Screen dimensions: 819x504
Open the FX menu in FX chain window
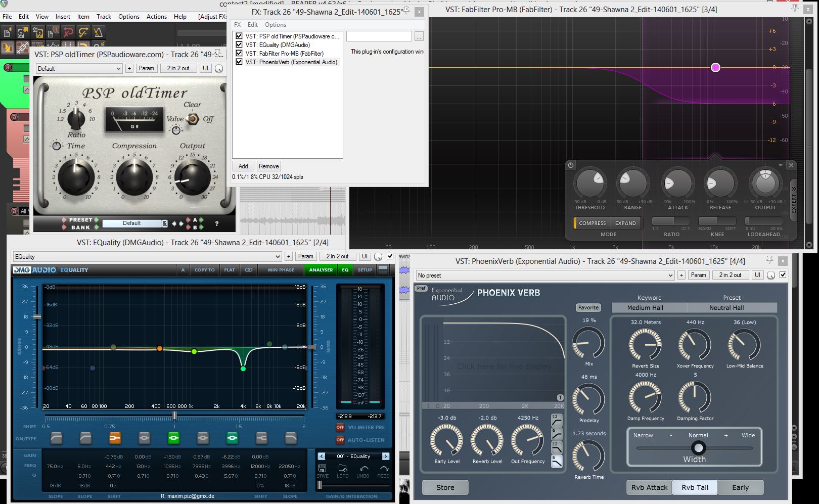point(238,25)
